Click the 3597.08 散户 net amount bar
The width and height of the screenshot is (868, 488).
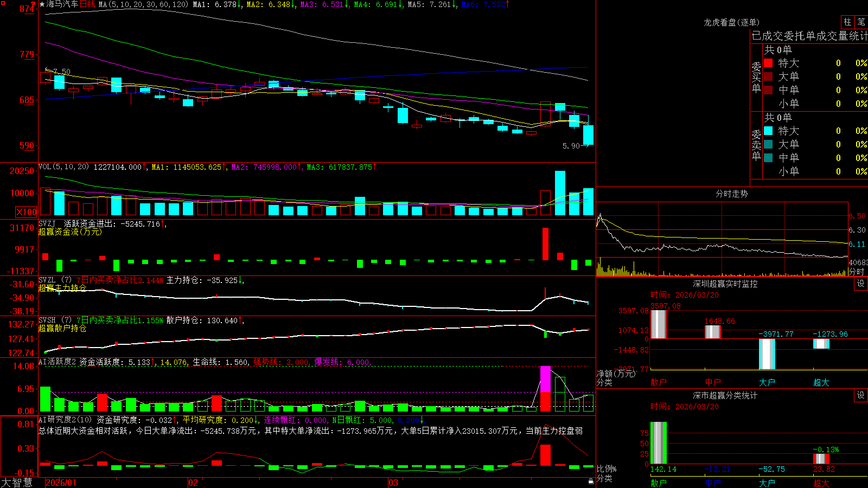659,324
